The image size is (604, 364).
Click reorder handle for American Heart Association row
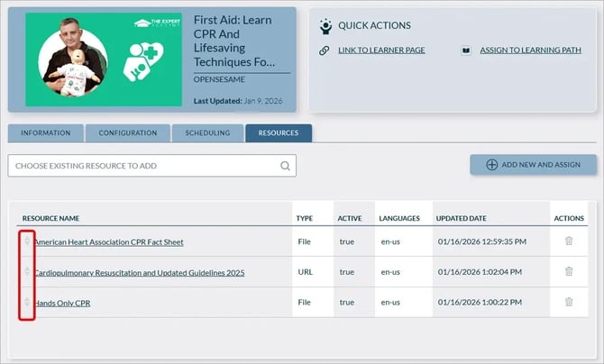27,241
